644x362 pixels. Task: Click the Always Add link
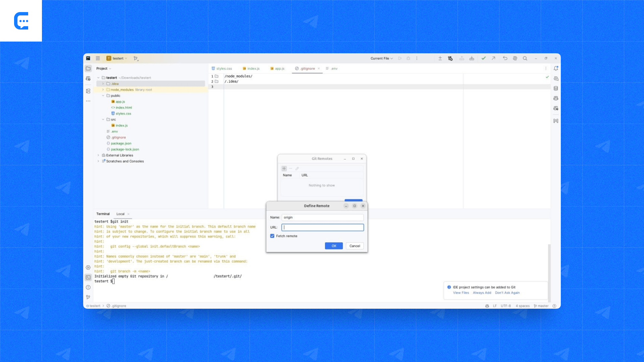pyautogui.click(x=482, y=293)
